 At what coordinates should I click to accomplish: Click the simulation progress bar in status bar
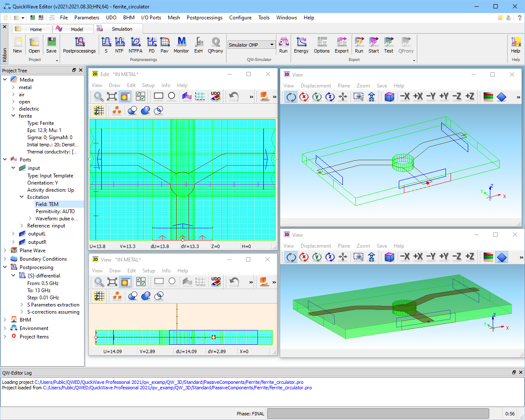378,413
